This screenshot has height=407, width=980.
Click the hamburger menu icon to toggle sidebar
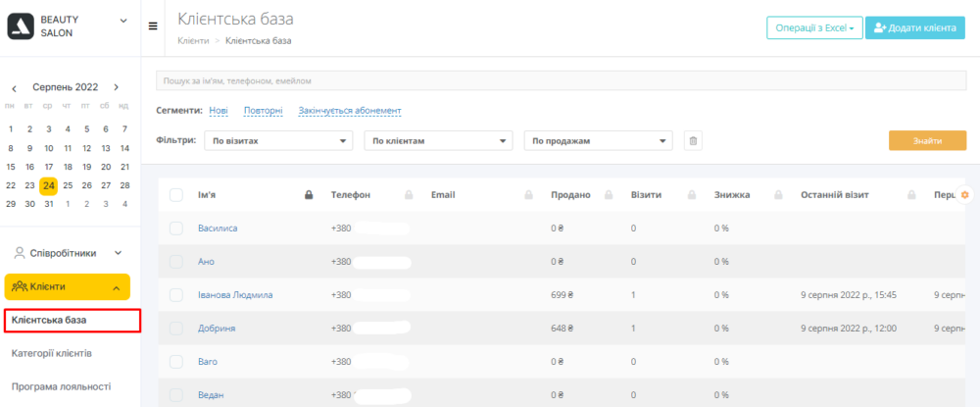(x=153, y=26)
